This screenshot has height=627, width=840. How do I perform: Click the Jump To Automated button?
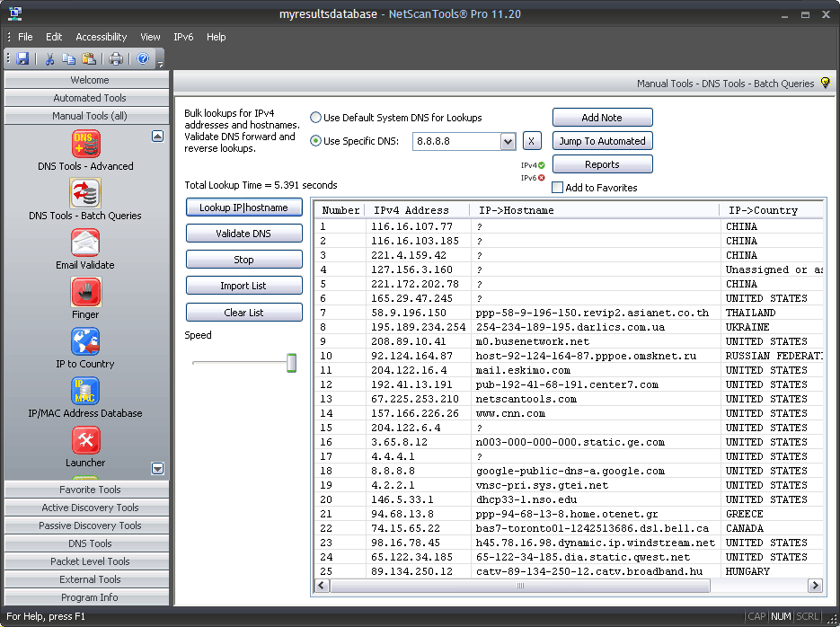[602, 141]
